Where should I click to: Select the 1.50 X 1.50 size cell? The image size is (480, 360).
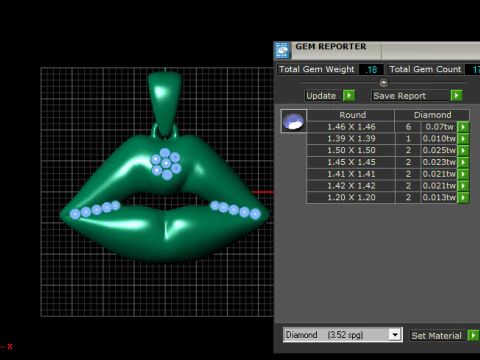(351, 150)
